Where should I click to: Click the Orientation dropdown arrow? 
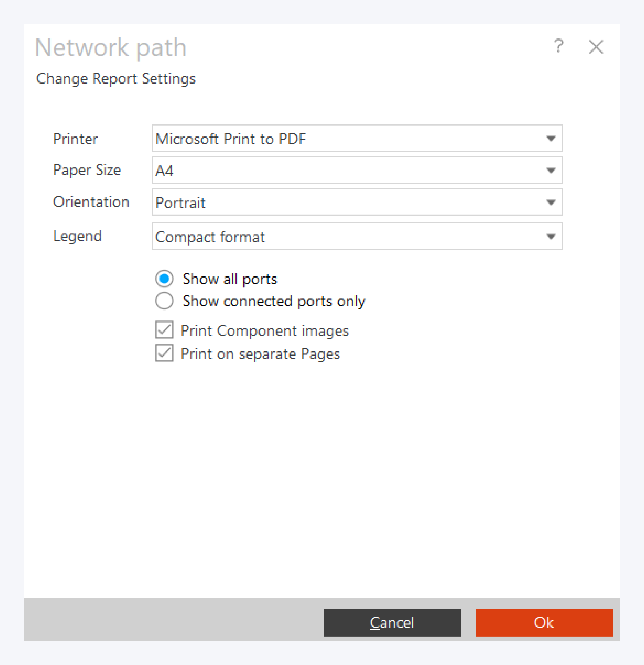pyautogui.click(x=551, y=202)
